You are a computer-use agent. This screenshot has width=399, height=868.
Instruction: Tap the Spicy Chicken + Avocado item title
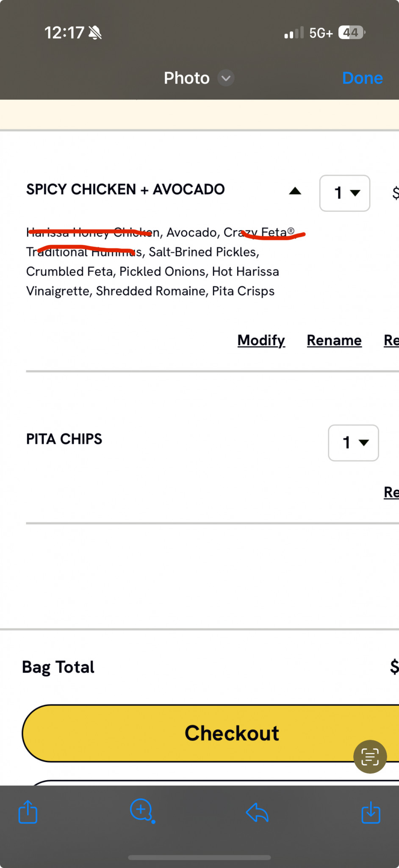tap(125, 189)
